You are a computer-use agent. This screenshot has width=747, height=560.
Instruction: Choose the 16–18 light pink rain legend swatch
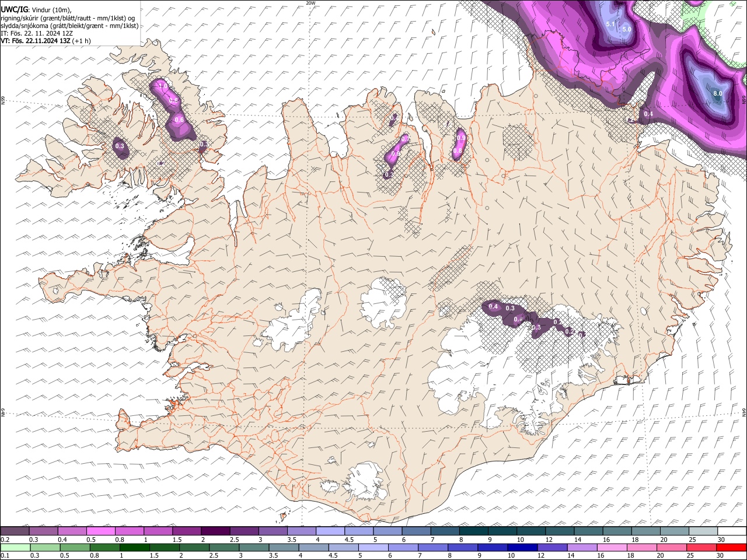click(x=613, y=547)
